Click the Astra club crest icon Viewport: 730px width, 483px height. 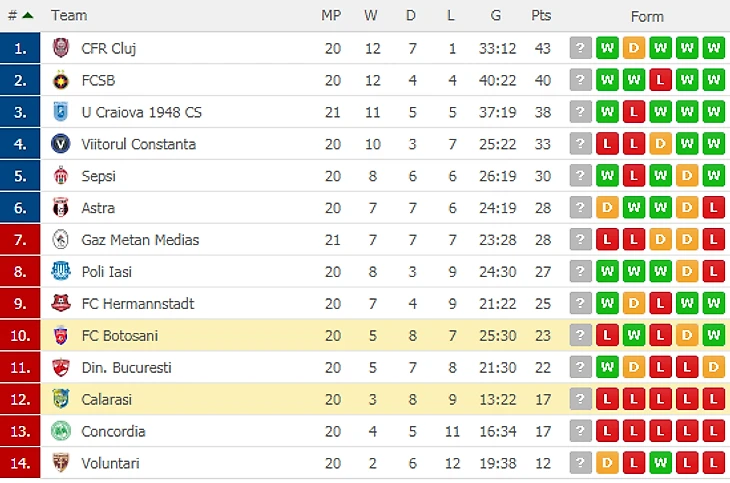(60, 208)
